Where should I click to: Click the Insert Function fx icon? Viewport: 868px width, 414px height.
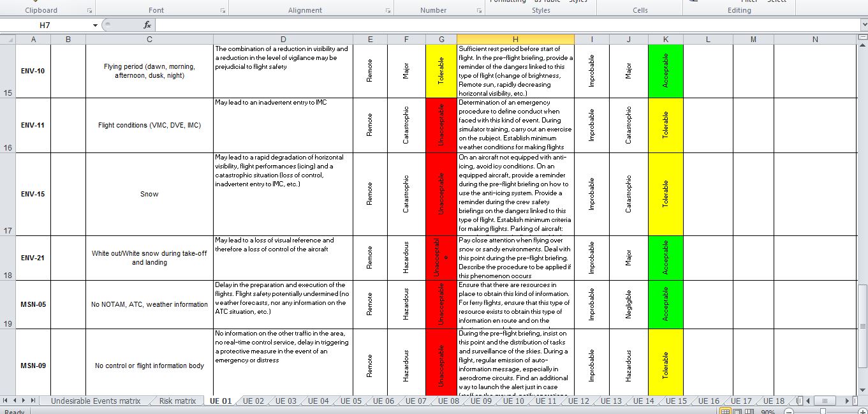(147, 25)
